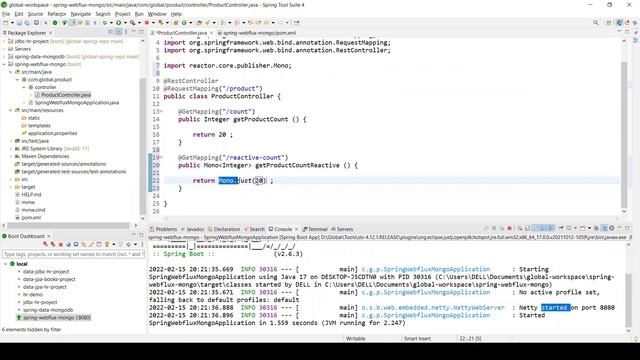
Task: Open the New file dropdown arrow
Action: (x=12, y=23)
